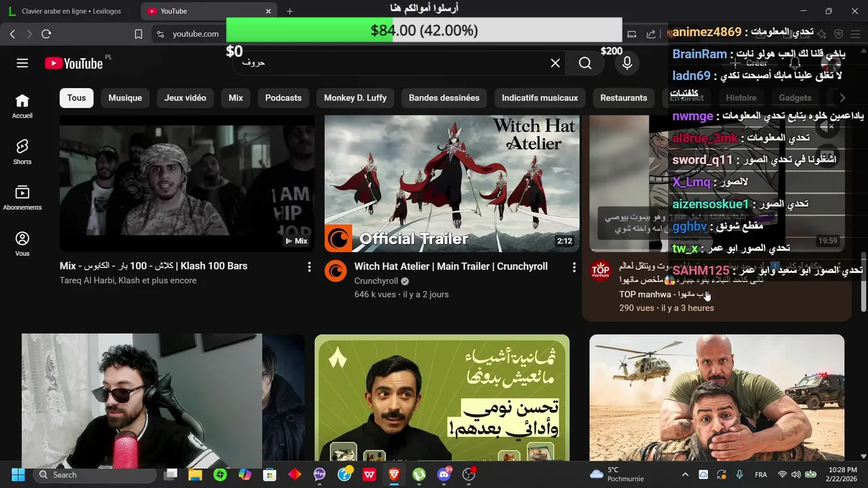This screenshot has width=868, height=488.
Task: Select Indicatifs musicaux chip
Action: tap(540, 98)
